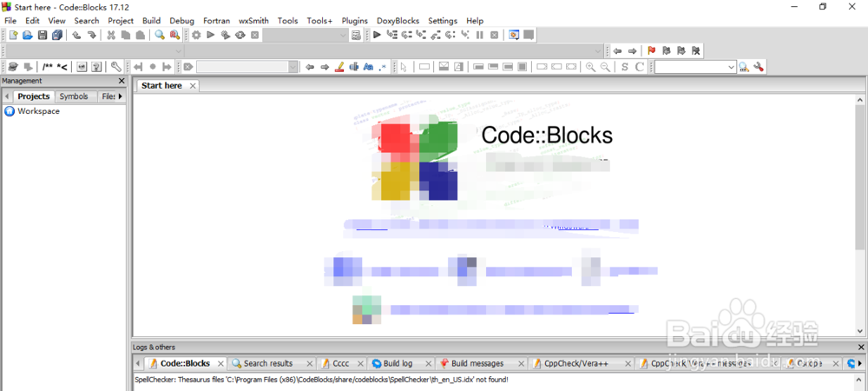The width and height of the screenshot is (868, 391).
Task: Click the Copy icon in the toolbar
Action: 126,35
